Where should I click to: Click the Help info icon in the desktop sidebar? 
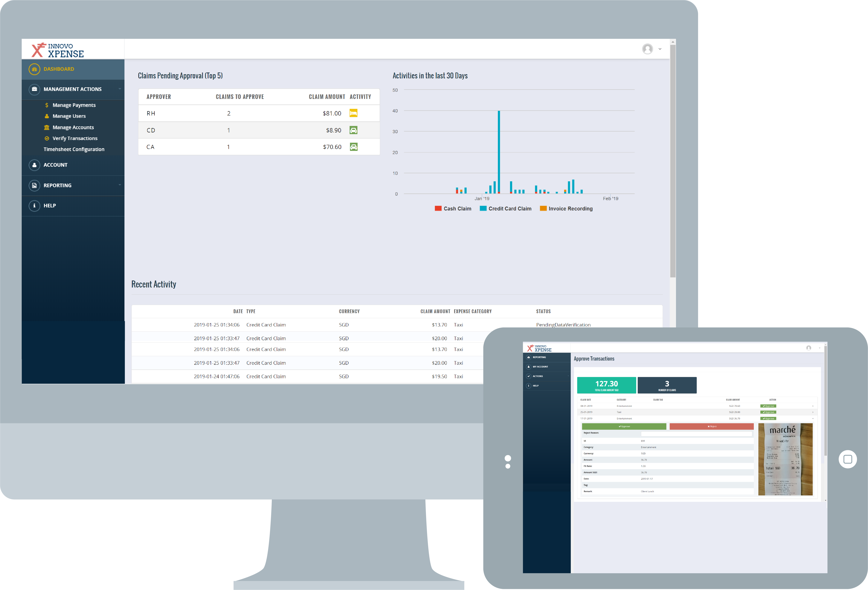coord(34,206)
